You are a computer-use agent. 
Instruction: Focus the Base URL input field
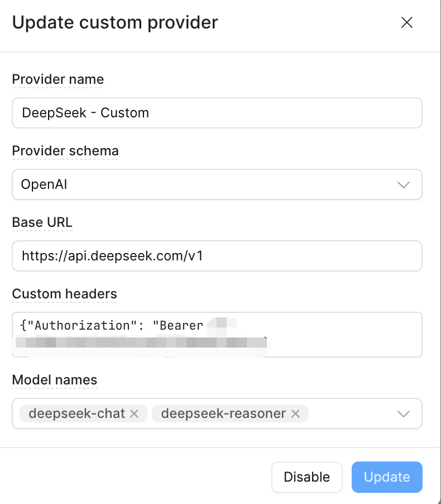(217, 256)
